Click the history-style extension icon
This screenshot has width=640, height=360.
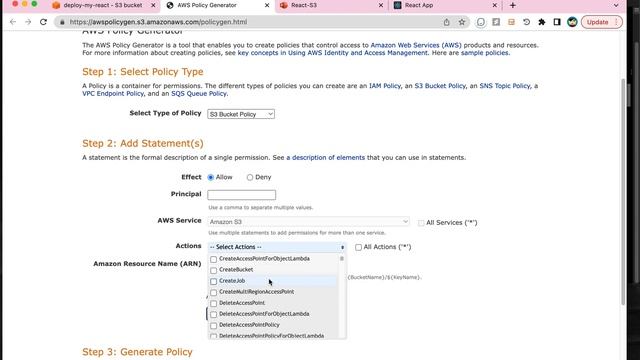[527, 22]
